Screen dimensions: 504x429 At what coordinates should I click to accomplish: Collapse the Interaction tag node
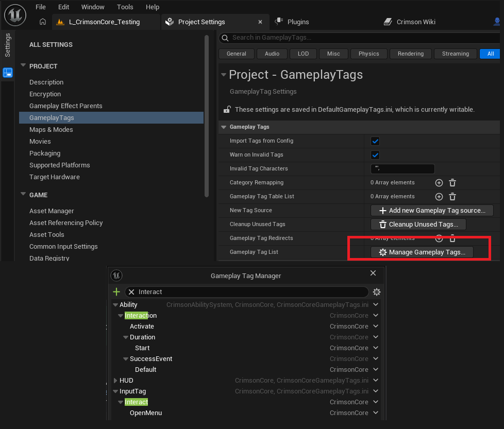pos(121,316)
